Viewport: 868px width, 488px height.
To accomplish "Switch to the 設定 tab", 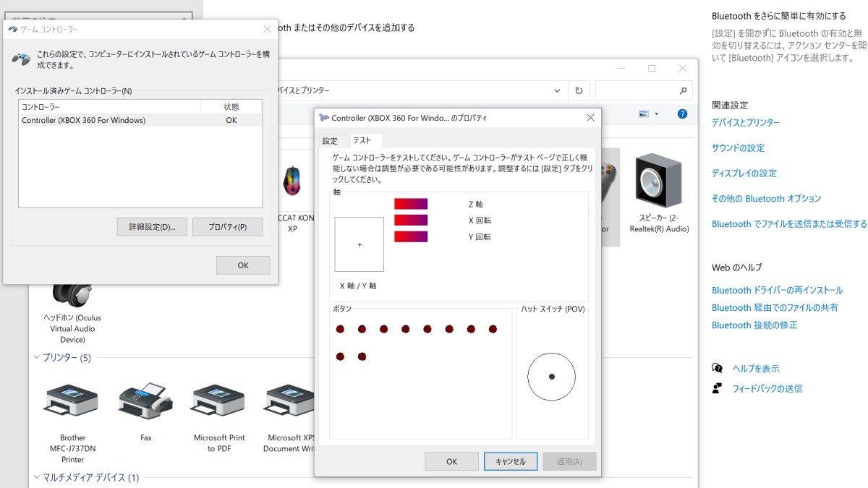I will click(x=330, y=141).
